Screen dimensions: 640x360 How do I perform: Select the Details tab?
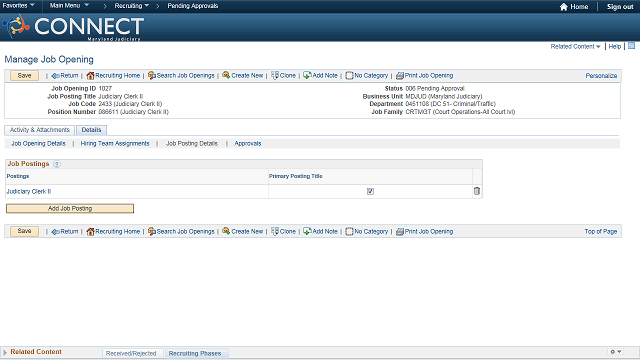point(91,130)
